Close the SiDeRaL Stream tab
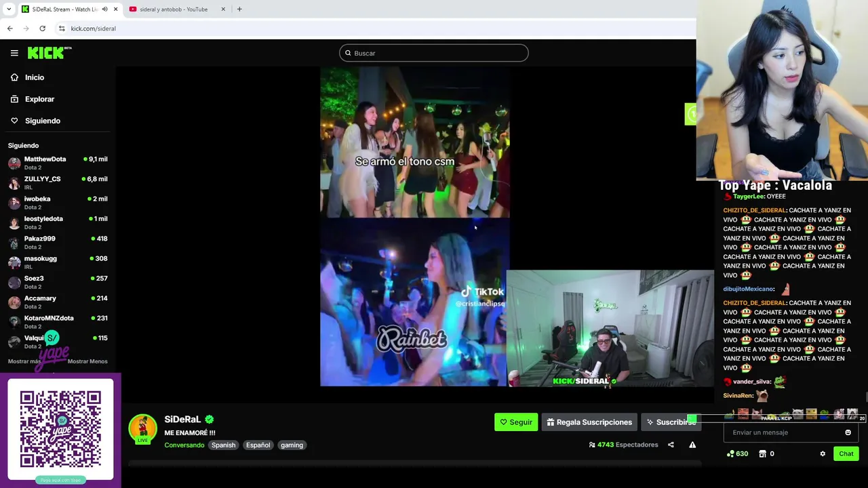Viewport: 868px width, 488px height. 115,9
